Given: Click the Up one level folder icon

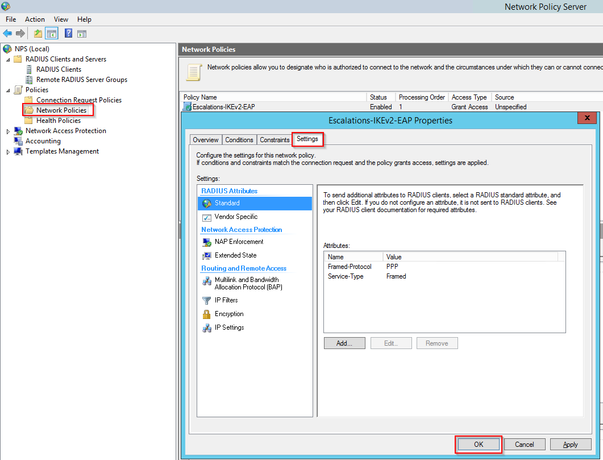Looking at the screenshot, I should click(38, 34).
